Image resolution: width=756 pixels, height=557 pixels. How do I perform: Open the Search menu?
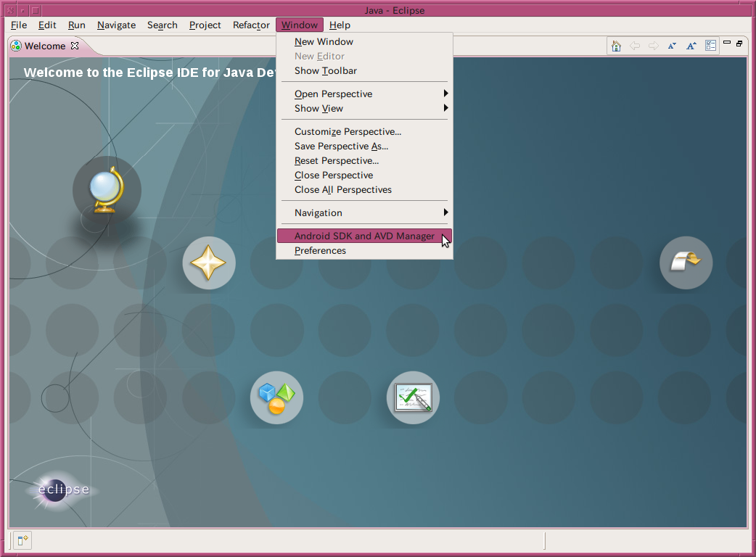point(163,25)
